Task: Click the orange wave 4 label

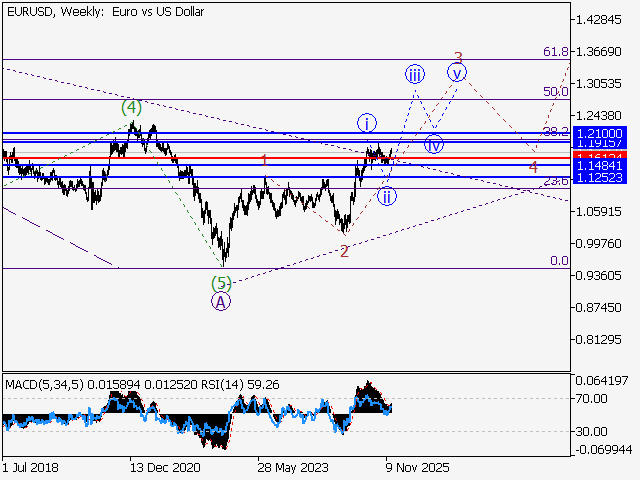Action: tap(533, 167)
